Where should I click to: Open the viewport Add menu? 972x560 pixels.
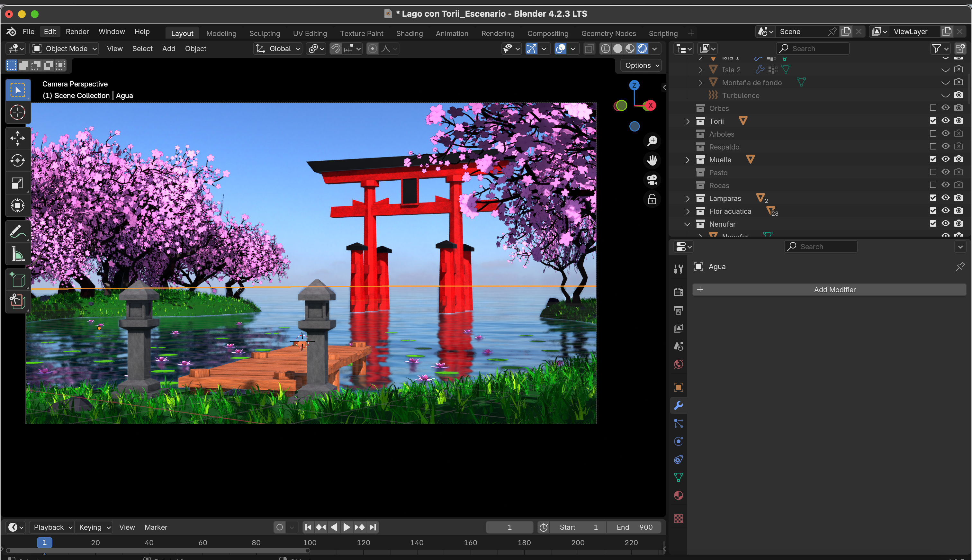pos(169,49)
